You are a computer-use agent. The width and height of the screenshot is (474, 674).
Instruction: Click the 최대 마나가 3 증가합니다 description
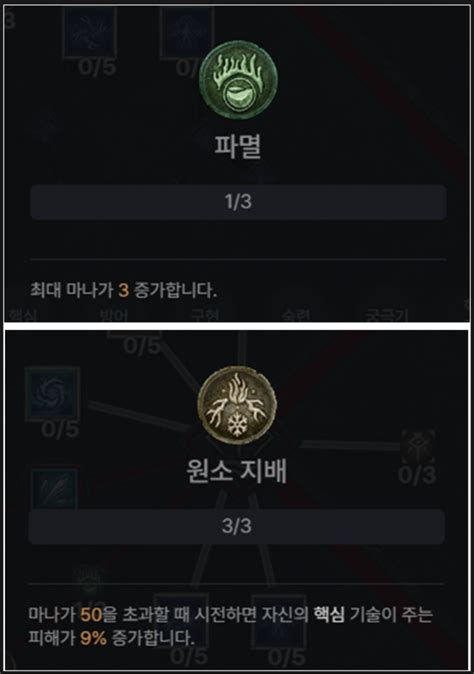[123, 290]
